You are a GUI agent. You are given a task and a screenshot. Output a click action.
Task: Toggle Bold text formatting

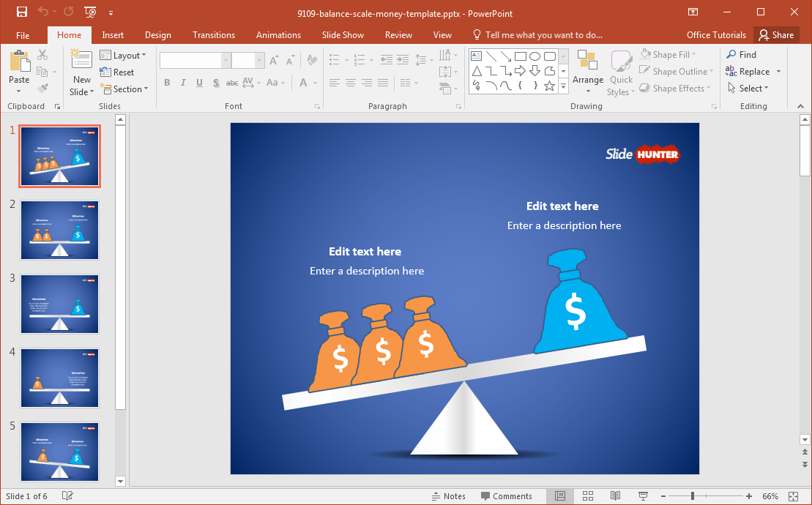[167, 83]
